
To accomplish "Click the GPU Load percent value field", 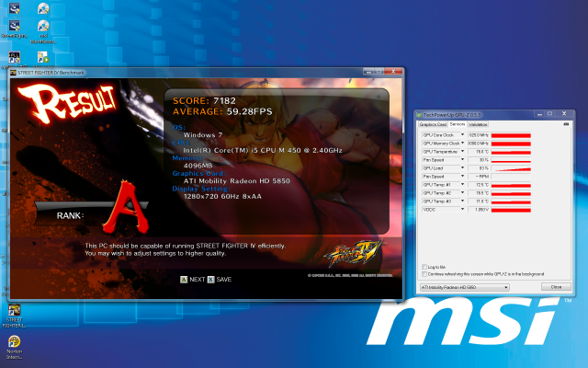I will (x=479, y=167).
